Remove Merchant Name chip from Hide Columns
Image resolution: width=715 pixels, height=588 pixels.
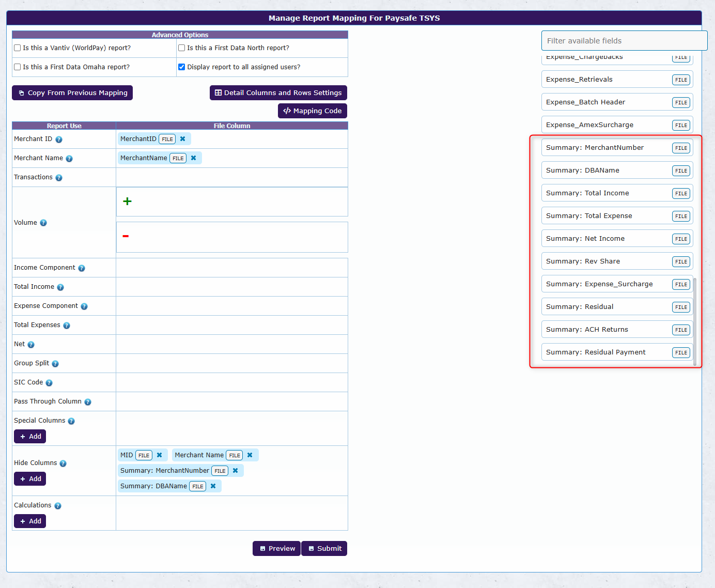250,455
